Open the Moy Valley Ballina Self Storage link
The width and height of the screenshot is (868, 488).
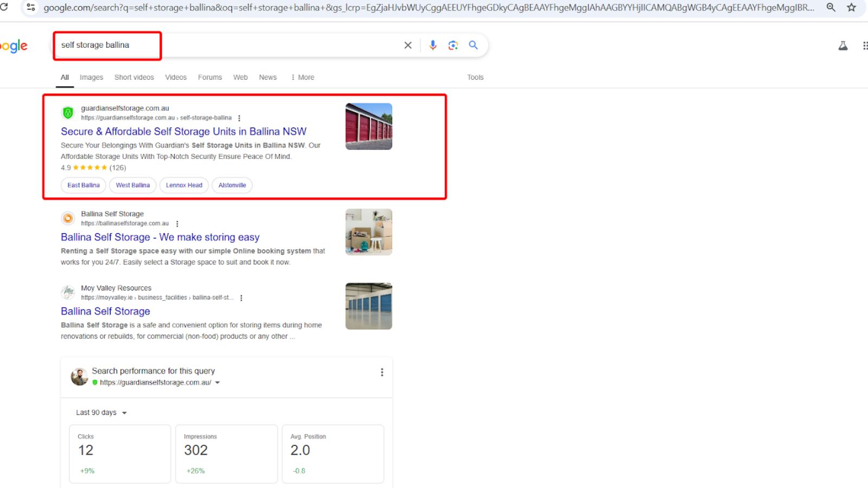[105, 311]
